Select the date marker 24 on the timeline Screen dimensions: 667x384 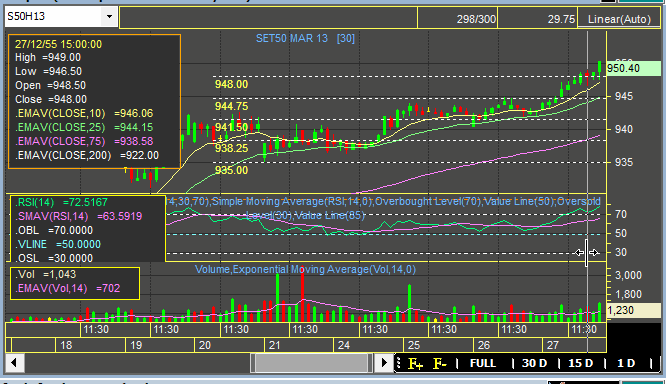click(344, 345)
